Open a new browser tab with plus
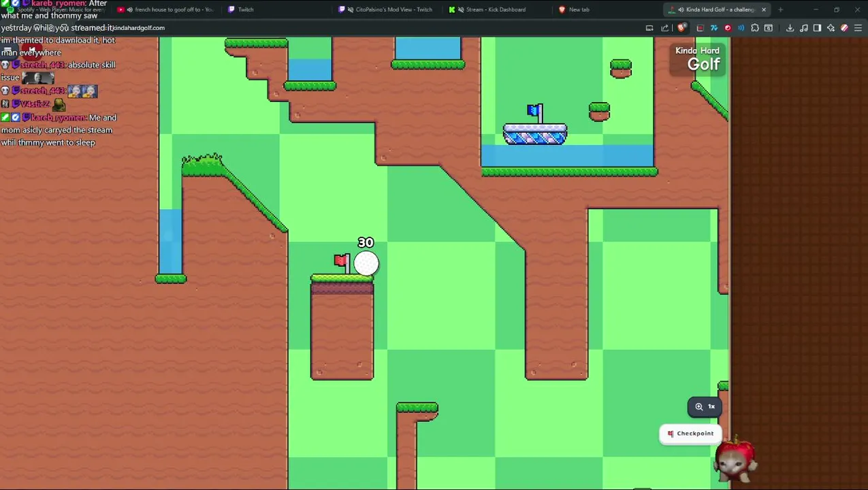The width and height of the screenshot is (868, 490). tap(780, 10)
